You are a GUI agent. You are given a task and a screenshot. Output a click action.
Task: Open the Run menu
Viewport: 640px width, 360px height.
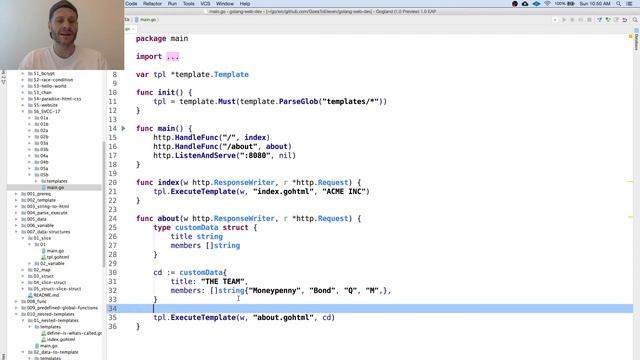point(172,4)
